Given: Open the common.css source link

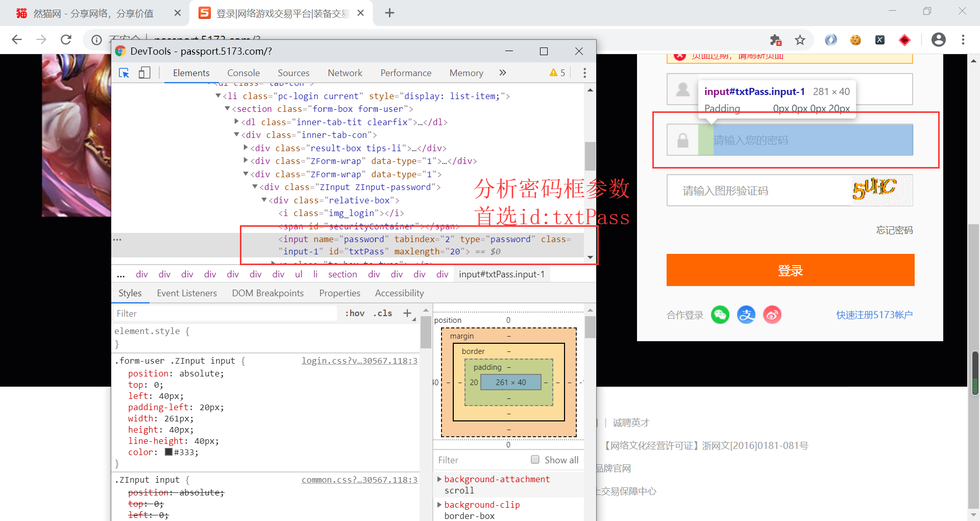Looking at the screenshot, I should click(x=359, y=480).
